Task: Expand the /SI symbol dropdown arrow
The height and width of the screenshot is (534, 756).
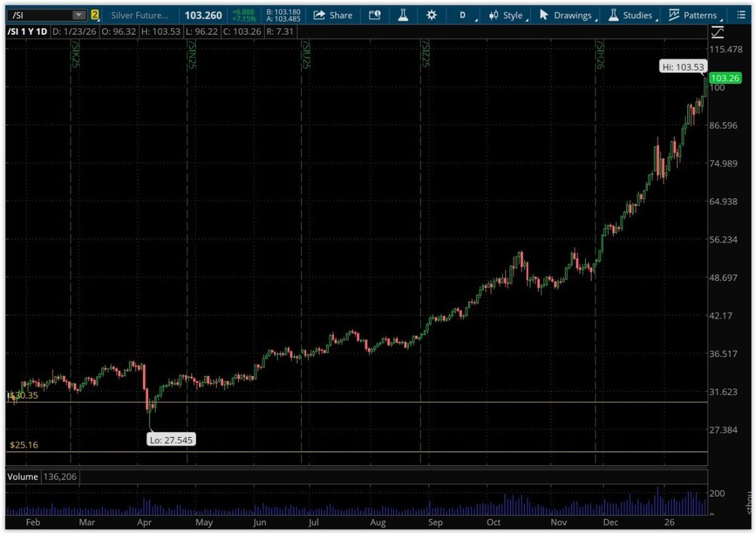Action: pos(79,15)
